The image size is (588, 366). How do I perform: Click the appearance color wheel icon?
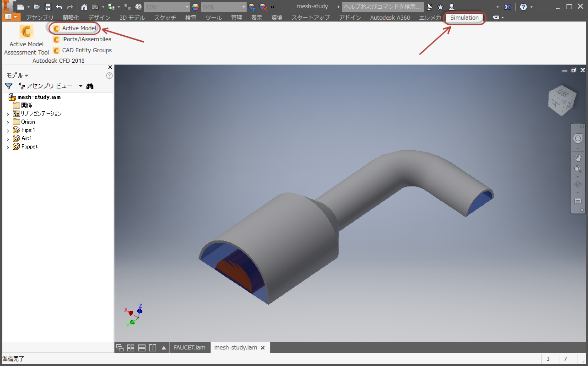pos(195,7)
